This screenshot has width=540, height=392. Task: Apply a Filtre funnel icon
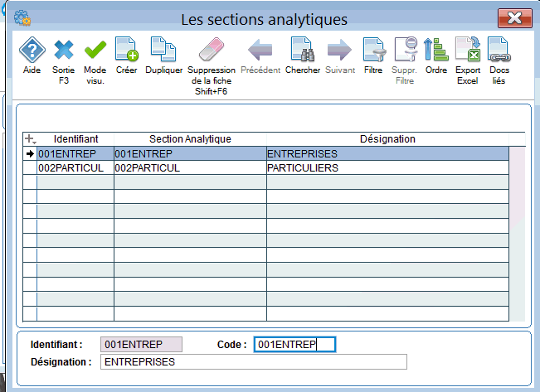tap(373, 50)
